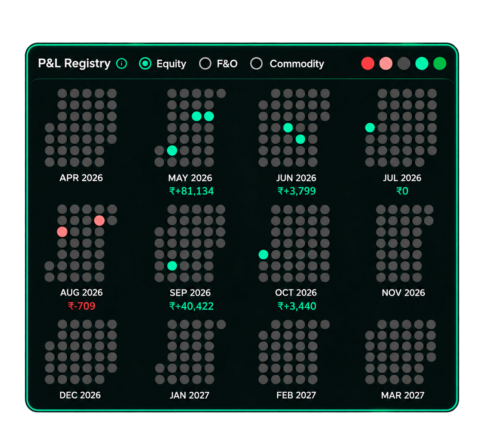
Task: Select the F&O radio button
Action: [205, 63]
